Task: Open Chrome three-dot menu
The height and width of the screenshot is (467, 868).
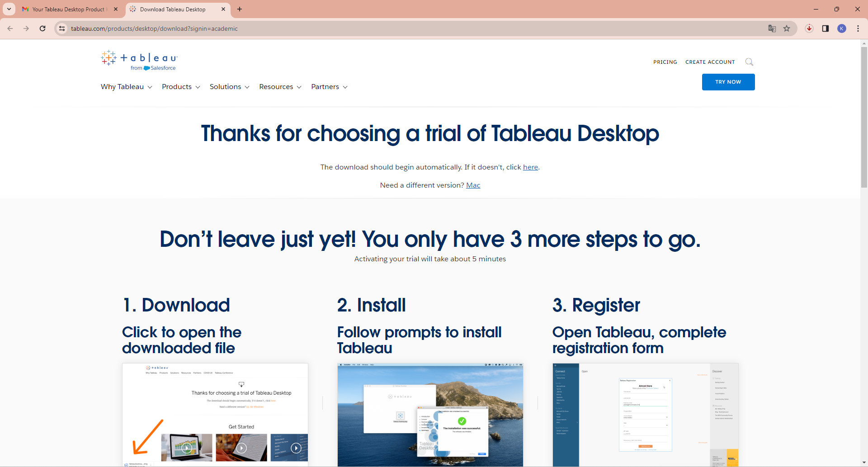Action: [x=858, y=28]
